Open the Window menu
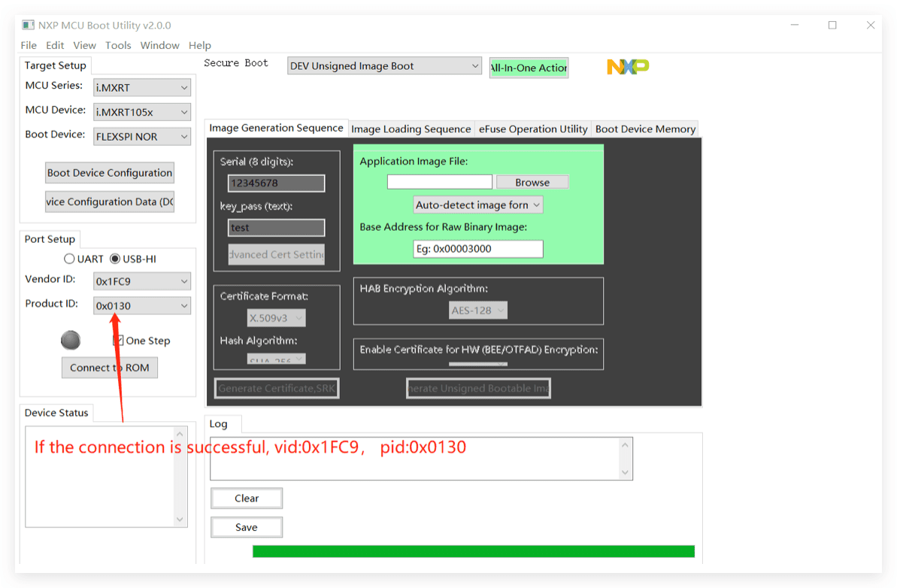 coord(159,45)
